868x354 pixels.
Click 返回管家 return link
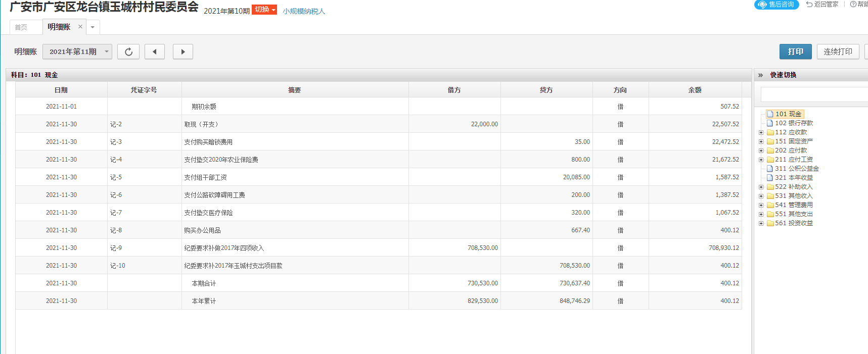[x=822, y=4]
